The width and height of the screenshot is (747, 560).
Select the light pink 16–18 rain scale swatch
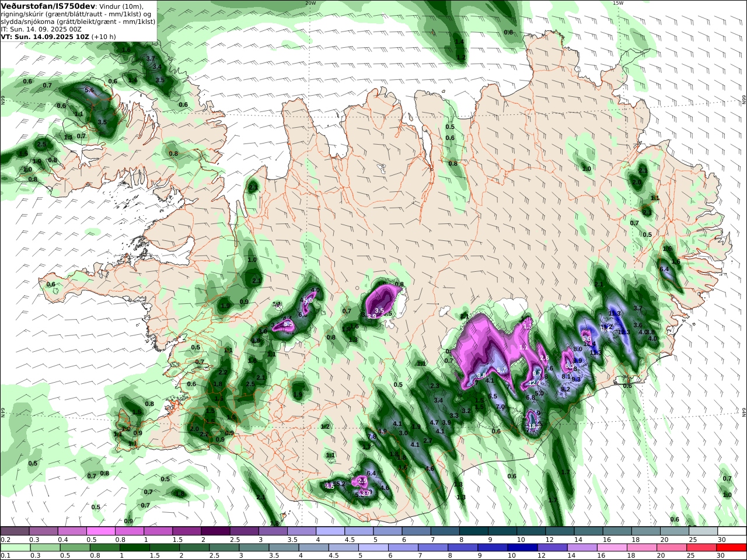coord(611,548)
